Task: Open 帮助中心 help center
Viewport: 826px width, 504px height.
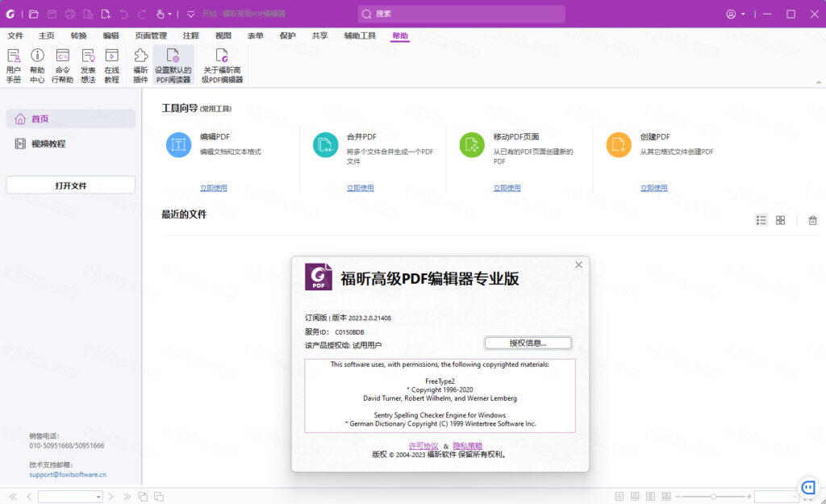Action: (37, 65)
